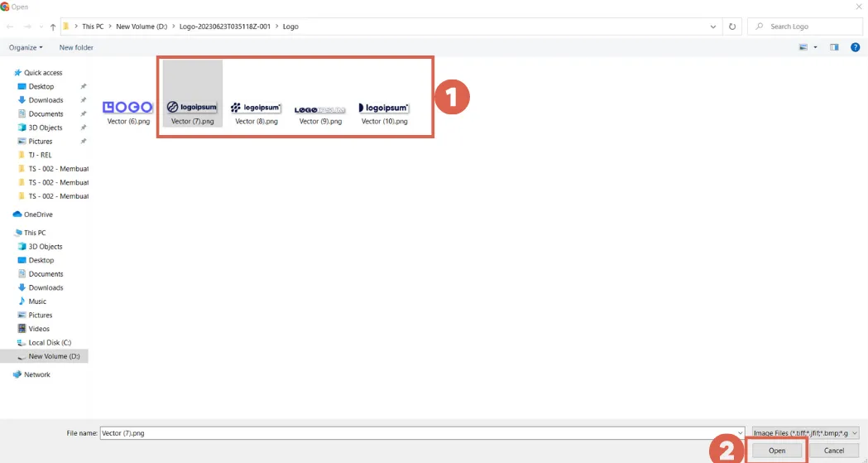The height and width of the screenshot is (463, 868).
Task: Open the Organize menu
Action: (x=26, y=48)
